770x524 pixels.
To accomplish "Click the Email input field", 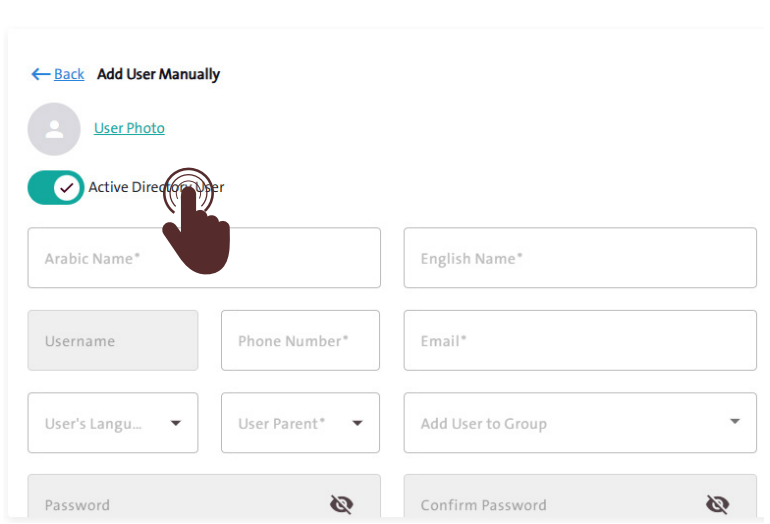I will 580,341.
